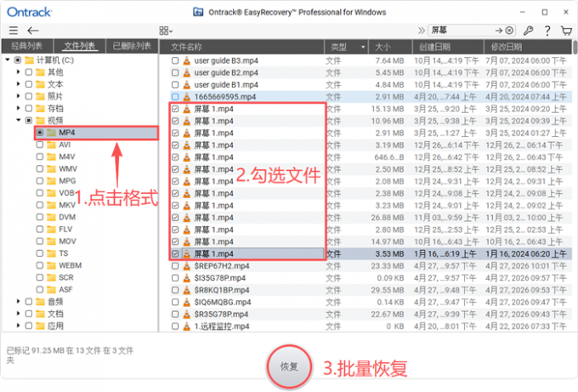The height and width of the screenshot is (392, 578).
Task: Maximize the EasyRecovery window
Action: pos(545,12)
